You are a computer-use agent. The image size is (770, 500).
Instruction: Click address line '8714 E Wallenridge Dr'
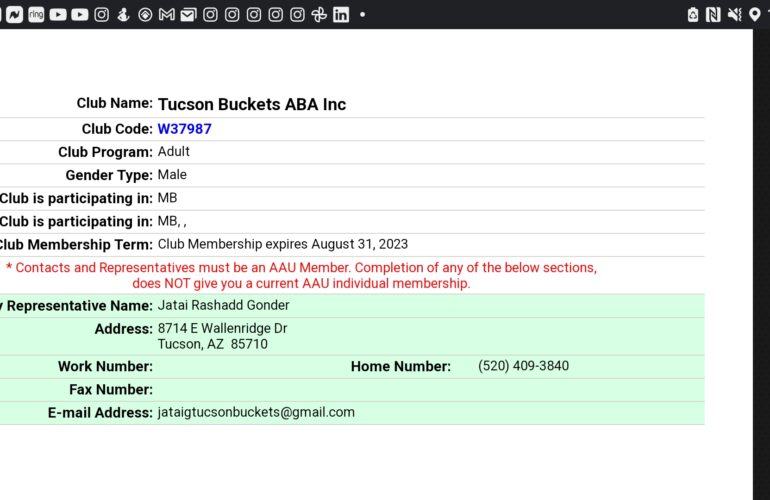tap(222, 328)
